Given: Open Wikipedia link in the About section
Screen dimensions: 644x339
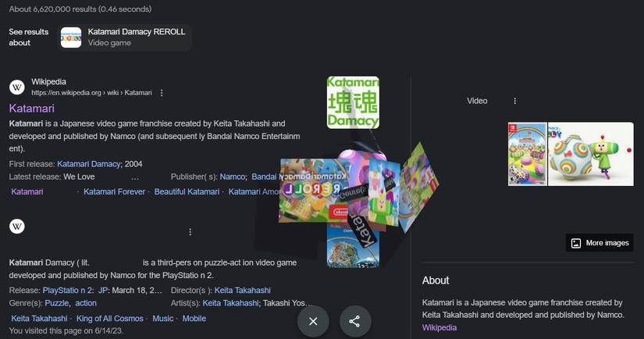Looking at the screenshot, I should (439, 327).
